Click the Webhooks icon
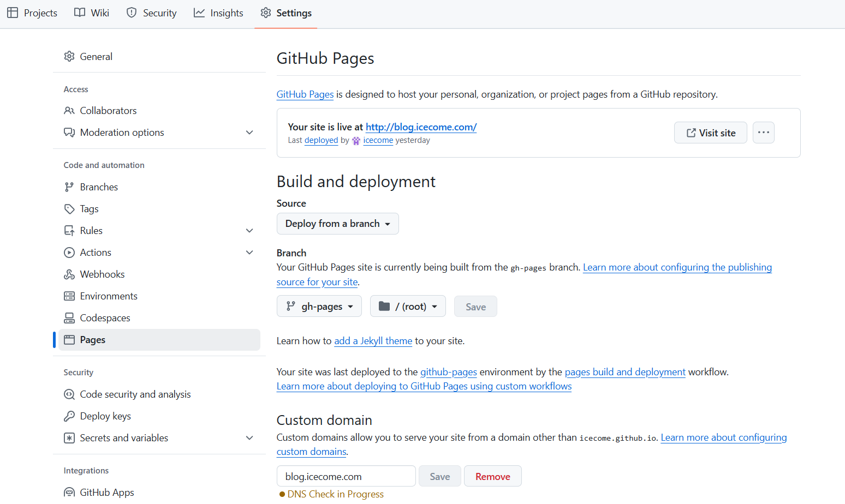Image resolution: width=845 pixels, height=504 pixels. click(69, 274)
